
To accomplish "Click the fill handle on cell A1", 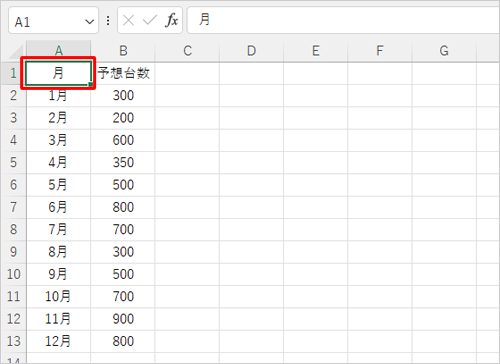I will [91, 84].
